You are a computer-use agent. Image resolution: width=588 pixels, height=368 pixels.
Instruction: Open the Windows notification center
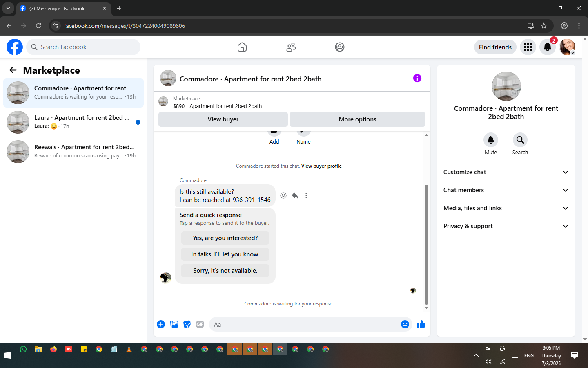[575, 355]
